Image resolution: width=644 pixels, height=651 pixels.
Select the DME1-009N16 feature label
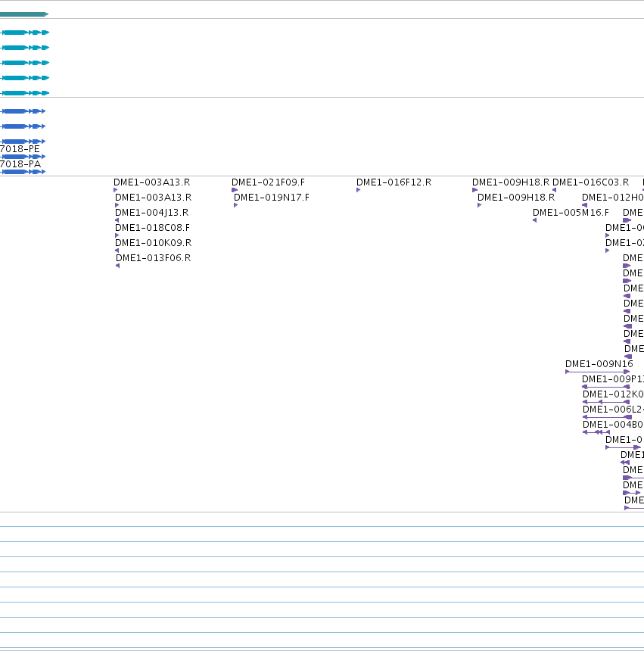pyautogui.click(x=599, y=364)
